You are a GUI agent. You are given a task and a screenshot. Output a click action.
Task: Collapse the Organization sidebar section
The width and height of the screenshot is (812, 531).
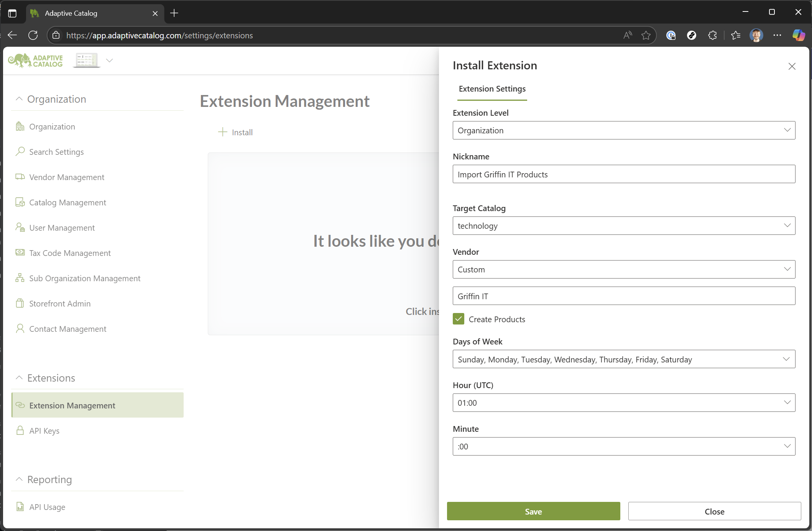point(19,99)
